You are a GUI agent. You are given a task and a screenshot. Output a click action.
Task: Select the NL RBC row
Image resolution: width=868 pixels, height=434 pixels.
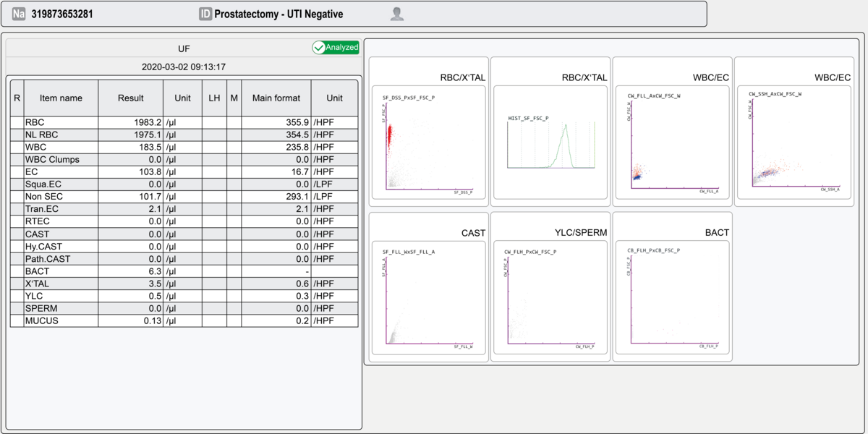(x=184, y=135)
